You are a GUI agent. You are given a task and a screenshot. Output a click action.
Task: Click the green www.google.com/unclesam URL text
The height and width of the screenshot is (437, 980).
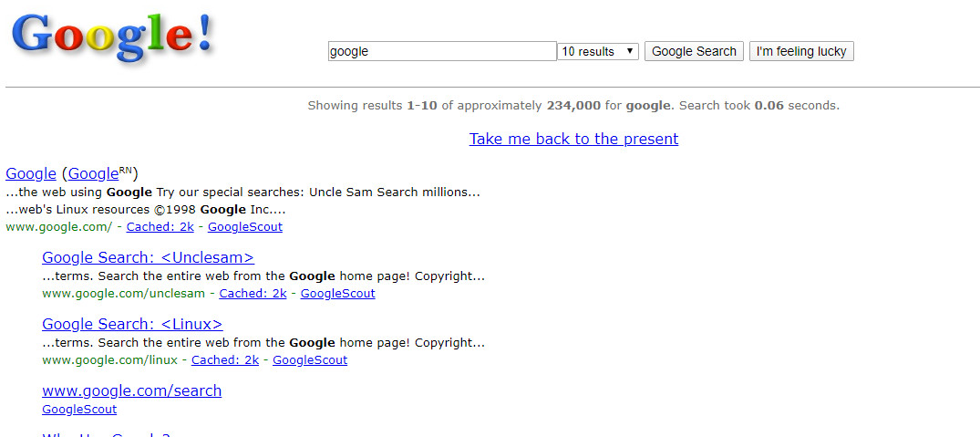coord(124,293)
